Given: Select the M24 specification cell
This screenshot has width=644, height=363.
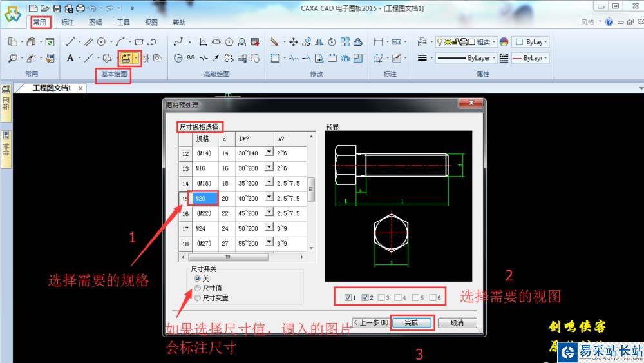Looking at the screenshot, I should 205,228.
